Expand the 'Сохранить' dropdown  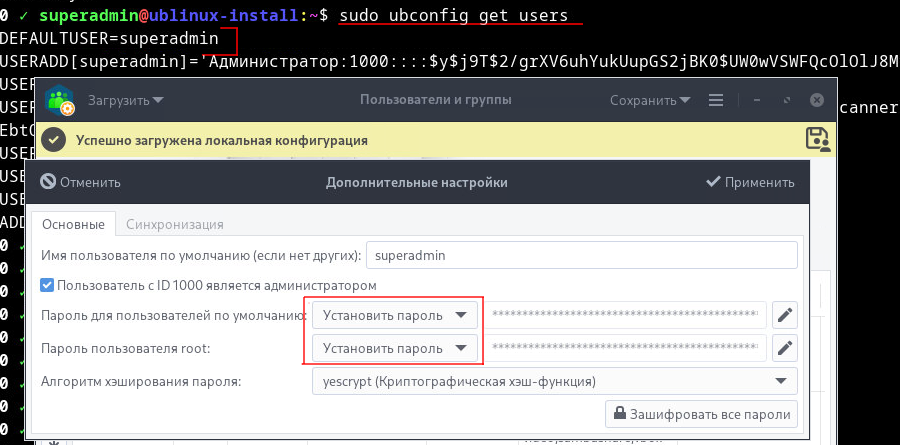650,100
